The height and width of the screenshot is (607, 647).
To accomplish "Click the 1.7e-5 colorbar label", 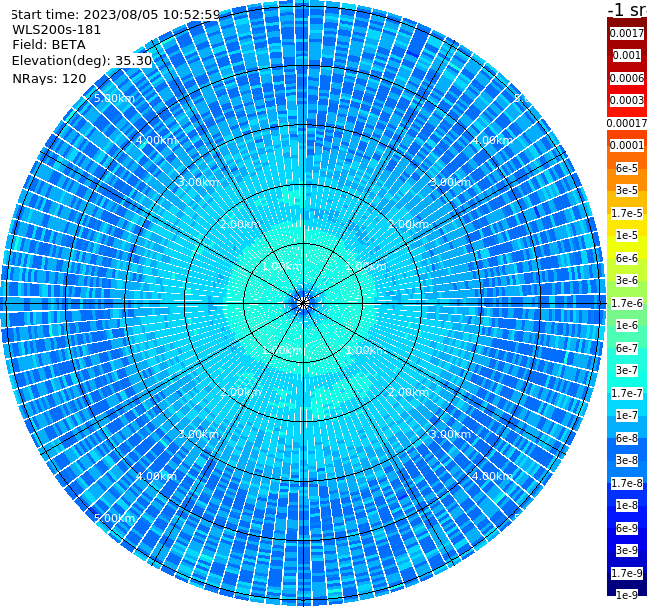I will click(627, 213).
